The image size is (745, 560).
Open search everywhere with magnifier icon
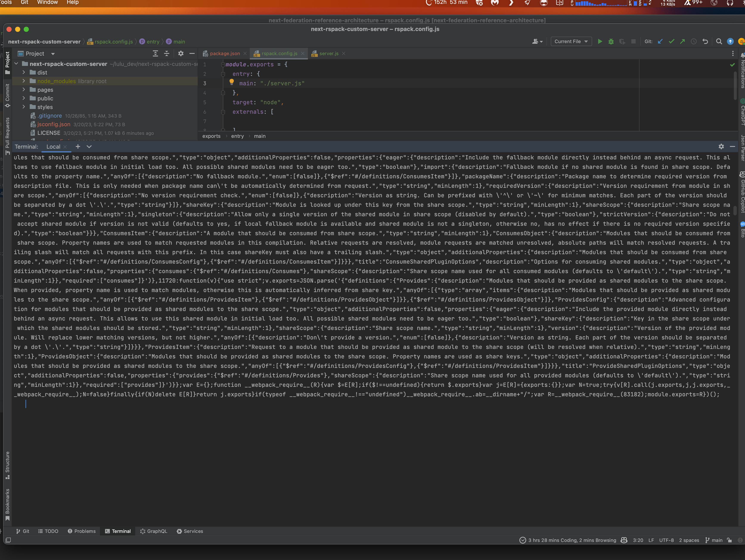719,41
